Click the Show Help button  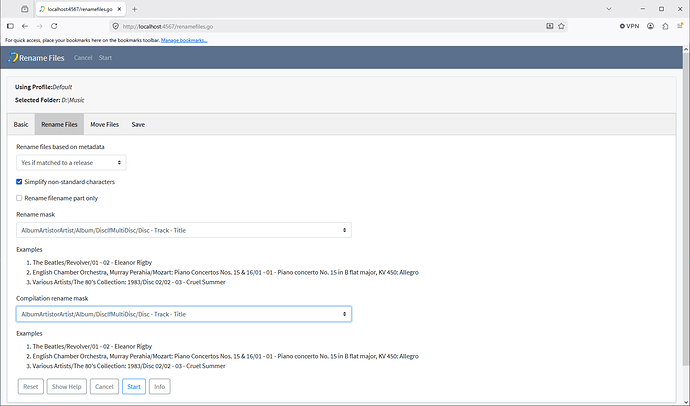66,387
